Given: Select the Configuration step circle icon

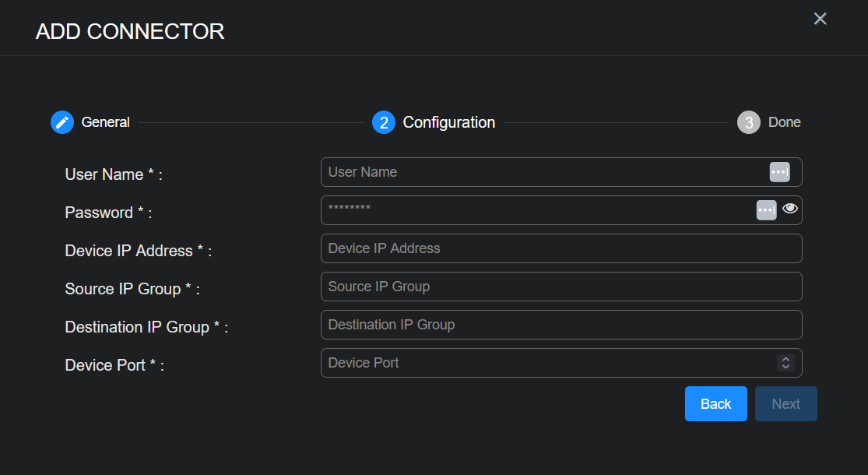Looking at the screenshot, I should (x=383, y=122).
